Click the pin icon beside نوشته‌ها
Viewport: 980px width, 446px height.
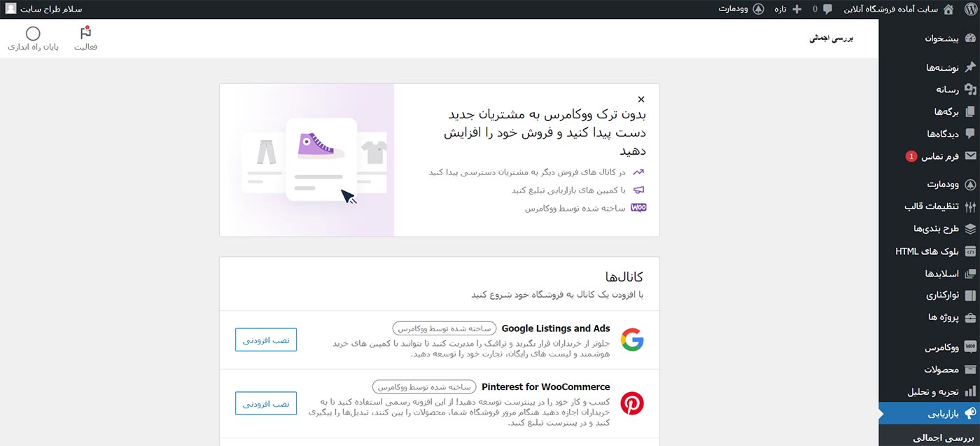coord(970,67)
